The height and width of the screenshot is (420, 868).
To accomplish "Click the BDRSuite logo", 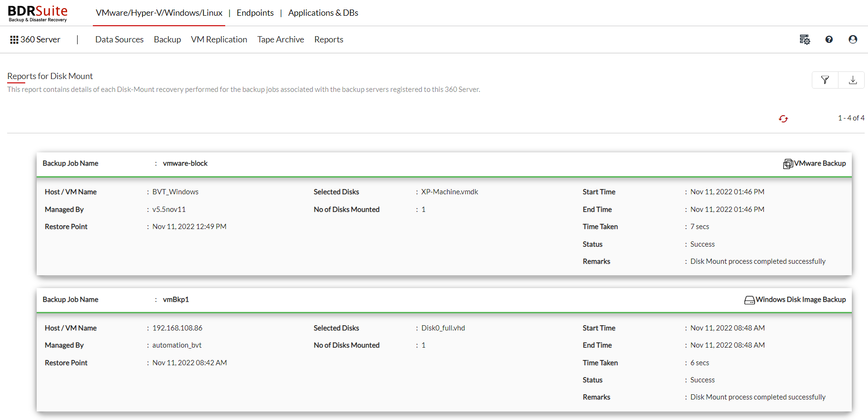I will (x=38, y=13).
